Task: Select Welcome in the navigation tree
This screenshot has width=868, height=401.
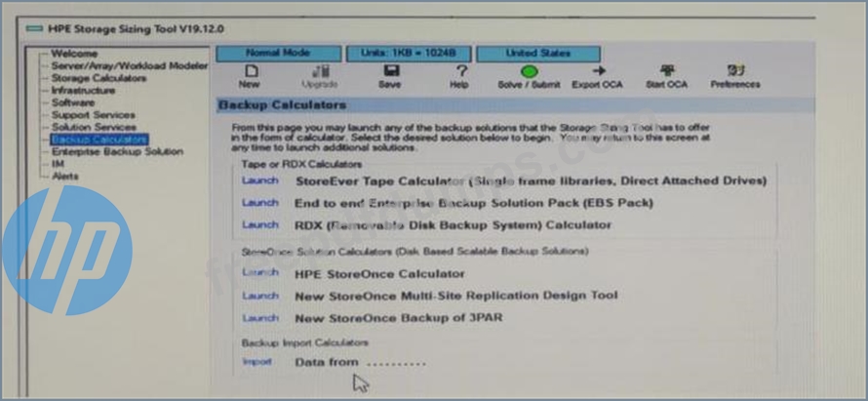Action: click(x=74, y=53)
